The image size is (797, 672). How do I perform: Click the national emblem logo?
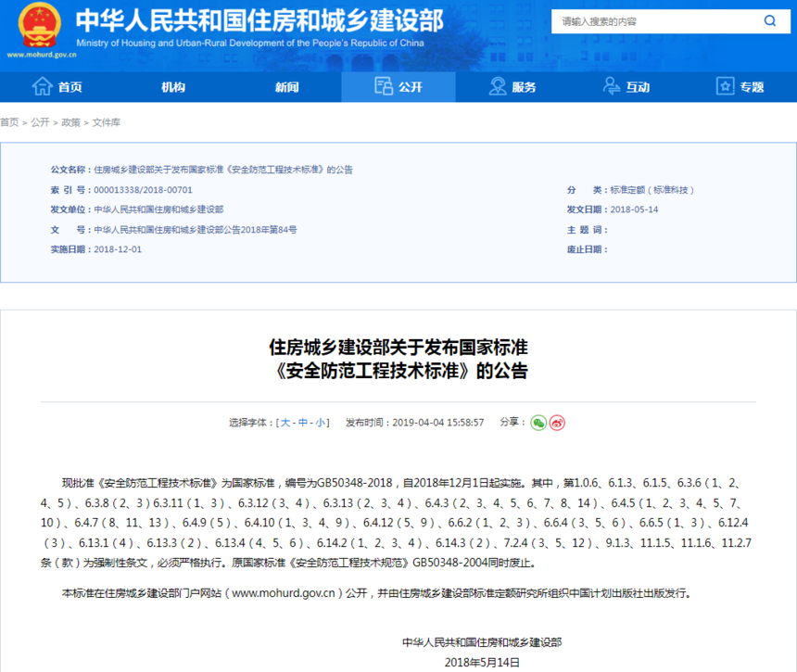[x=40, y=24]
